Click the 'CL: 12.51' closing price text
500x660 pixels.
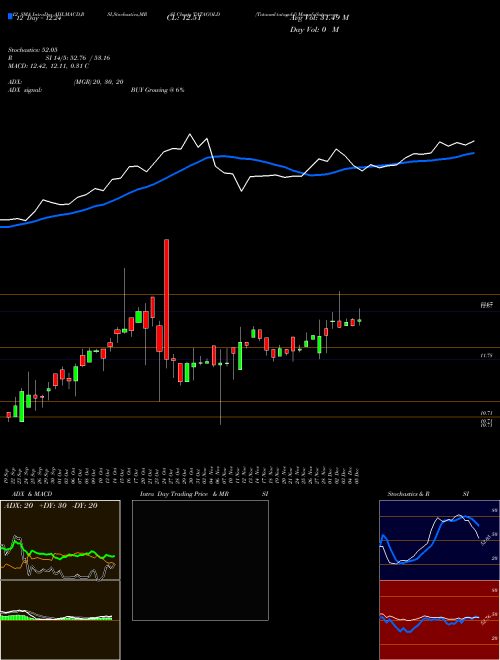[x=185, y=18]
